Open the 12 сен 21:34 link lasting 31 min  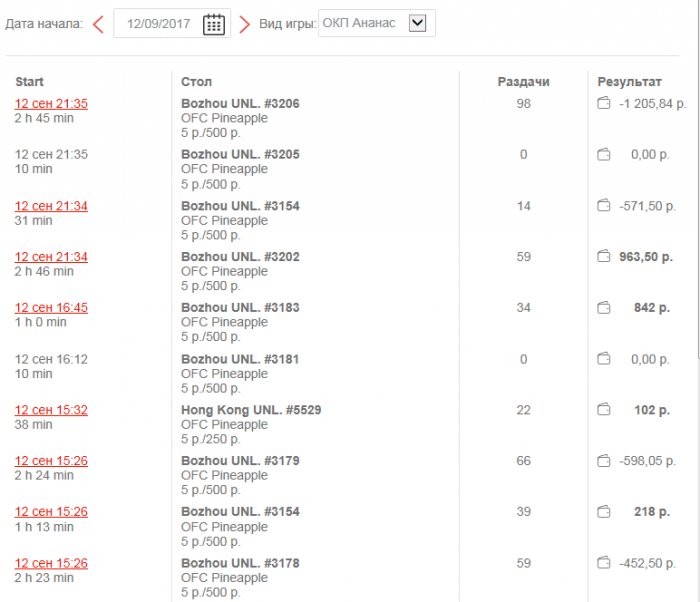[51, 206]
